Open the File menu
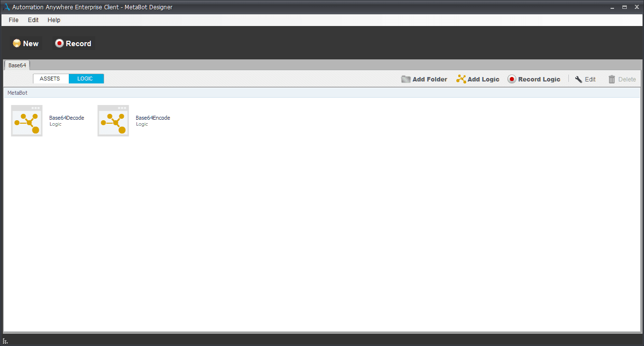This screenshot has height=346, width=644. click(x=14, y=20)
